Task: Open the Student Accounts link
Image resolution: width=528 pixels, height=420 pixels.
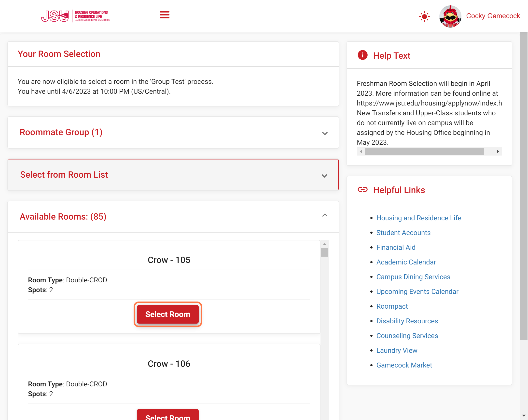Action: tap(403, 233)
